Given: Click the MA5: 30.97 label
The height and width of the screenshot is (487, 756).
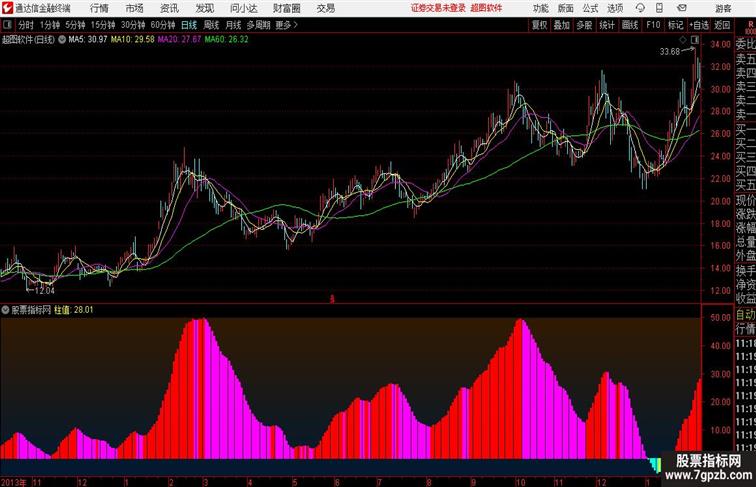Looking at the screenshot, I should tap(88, 40).
